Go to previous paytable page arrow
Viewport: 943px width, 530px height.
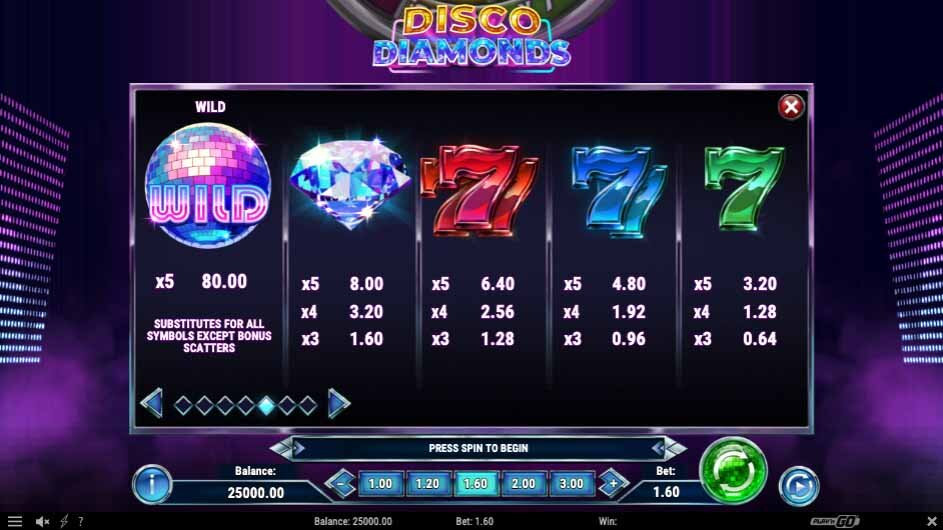(152, 404)
